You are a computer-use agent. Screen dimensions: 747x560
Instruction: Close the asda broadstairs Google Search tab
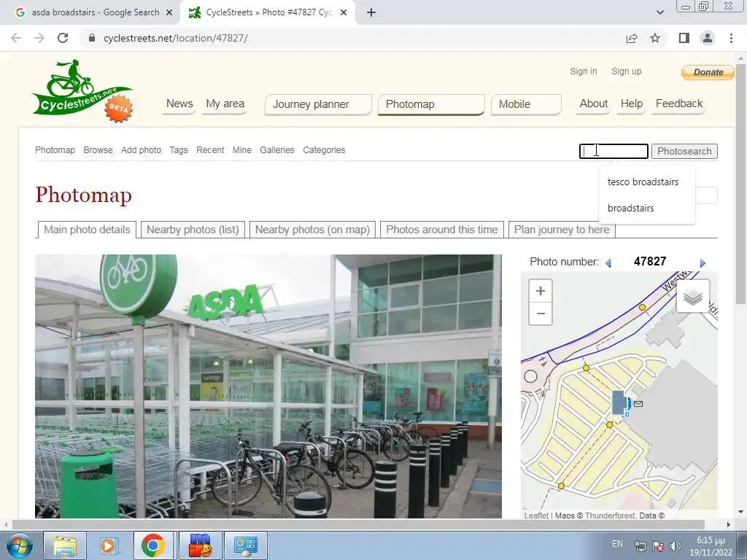[169, 12]
